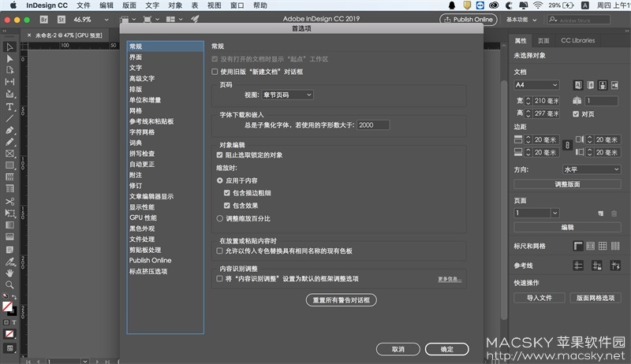
Task: Open the A4 page size dropdown
Action: pyautogui.click(x=537, y=85)
